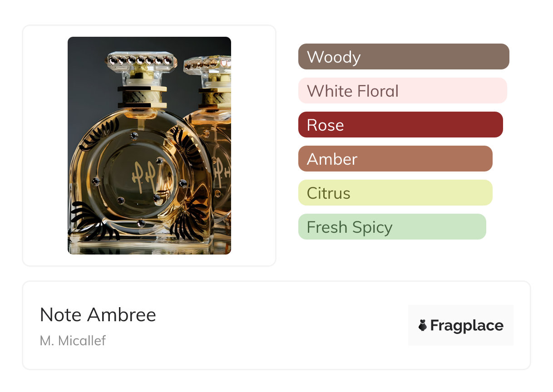Click the Fragplace wordmark text
553x392 pixels.
pos(466,325)
